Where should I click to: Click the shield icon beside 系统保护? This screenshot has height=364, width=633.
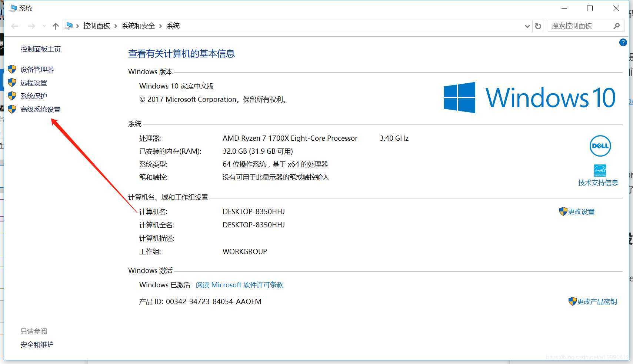(12, 96)
